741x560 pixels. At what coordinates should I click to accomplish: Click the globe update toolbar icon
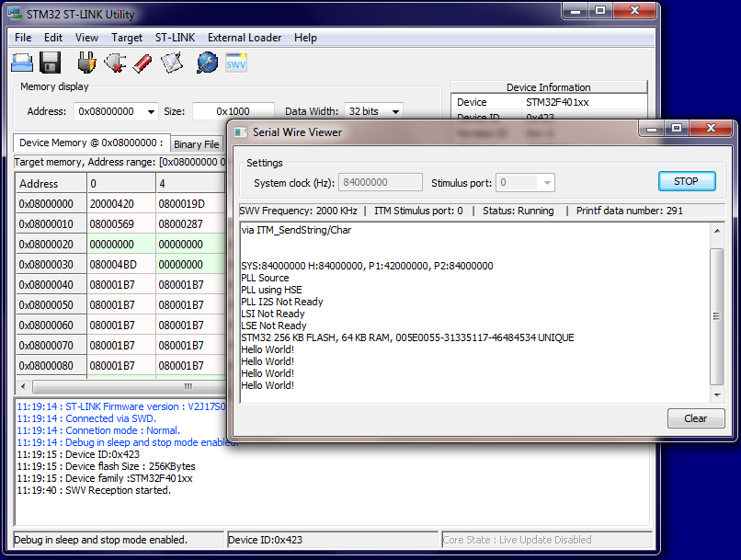207,63
